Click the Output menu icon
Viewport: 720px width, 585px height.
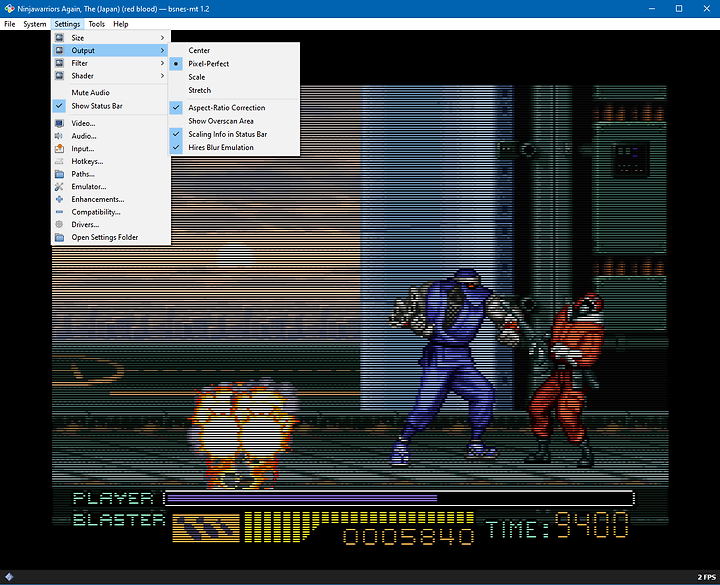pyautogui.click(x=59, y=50)
